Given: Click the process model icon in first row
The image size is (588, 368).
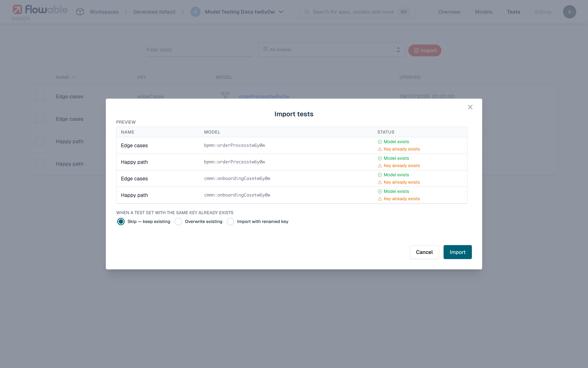Looking at the screenshot, I should click(x=225, y=95).
